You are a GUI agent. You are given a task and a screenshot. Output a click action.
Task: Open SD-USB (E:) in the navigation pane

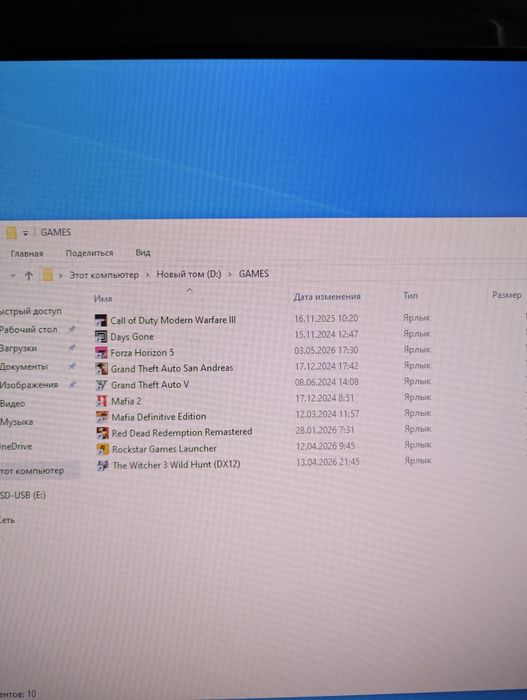click(x=23, y=495)
